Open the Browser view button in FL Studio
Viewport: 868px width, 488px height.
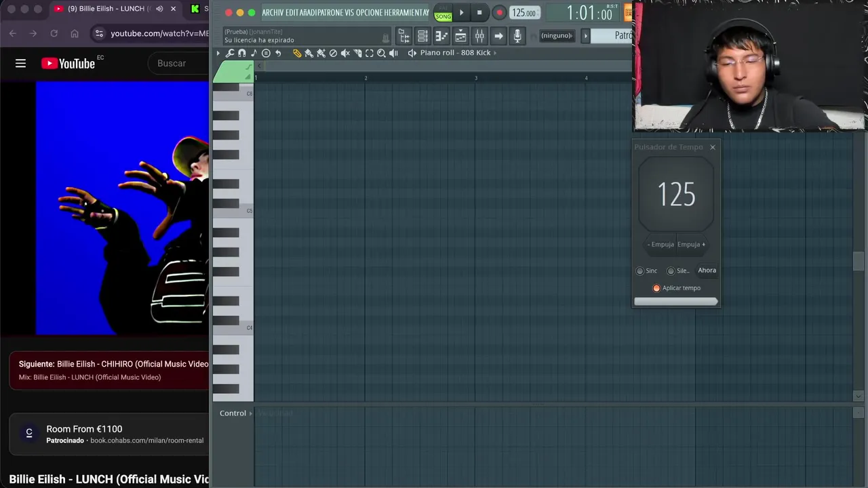pyautogui.click(x=403, y=35)
